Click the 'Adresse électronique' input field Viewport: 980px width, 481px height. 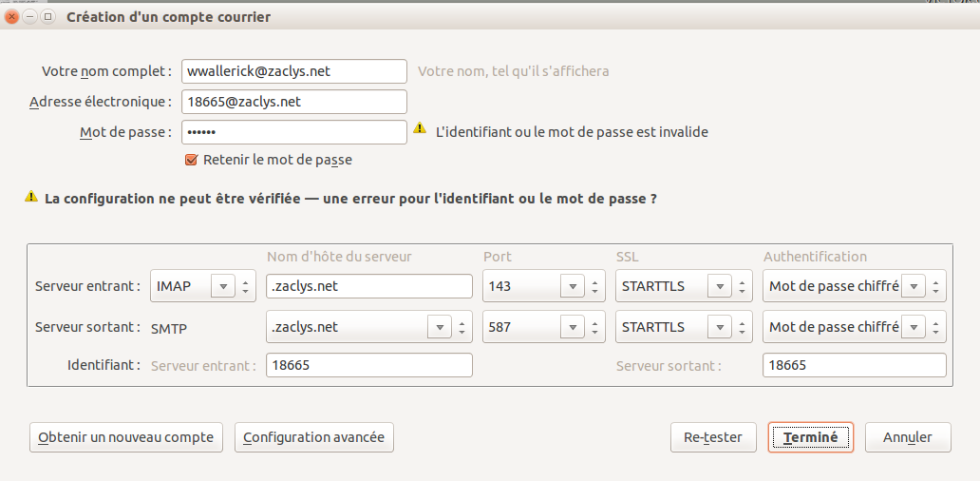293,102
